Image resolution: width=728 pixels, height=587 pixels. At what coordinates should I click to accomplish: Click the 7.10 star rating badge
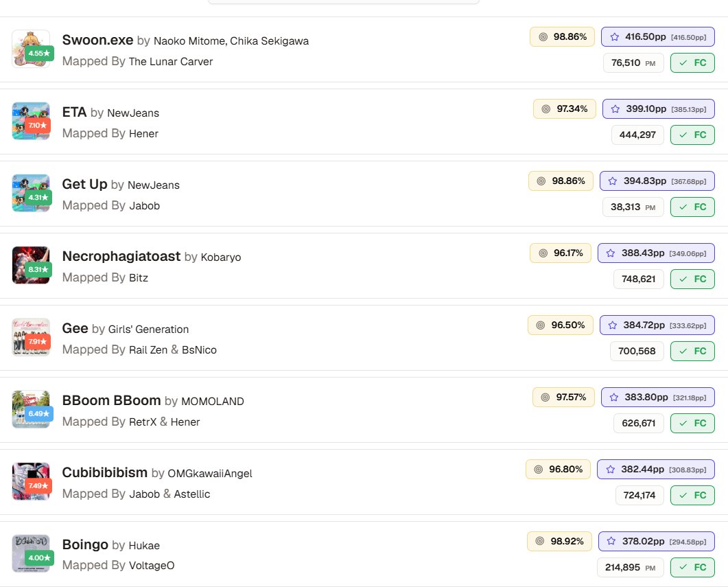38,126
